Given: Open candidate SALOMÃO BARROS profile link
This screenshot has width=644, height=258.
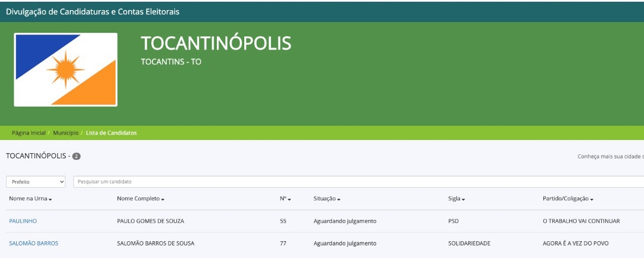Looking at the screenshot, I should 33,243.
